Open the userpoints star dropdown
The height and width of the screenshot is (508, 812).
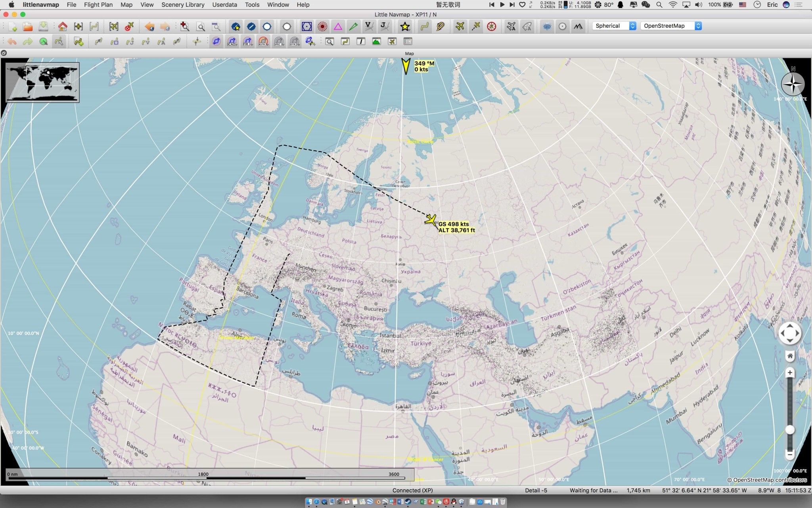405,27
